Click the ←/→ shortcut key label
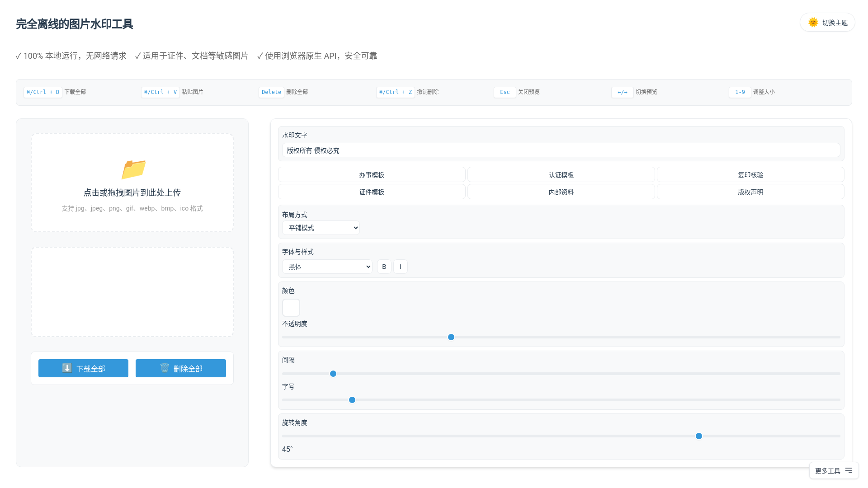868x488 pixels. [623, 92]
